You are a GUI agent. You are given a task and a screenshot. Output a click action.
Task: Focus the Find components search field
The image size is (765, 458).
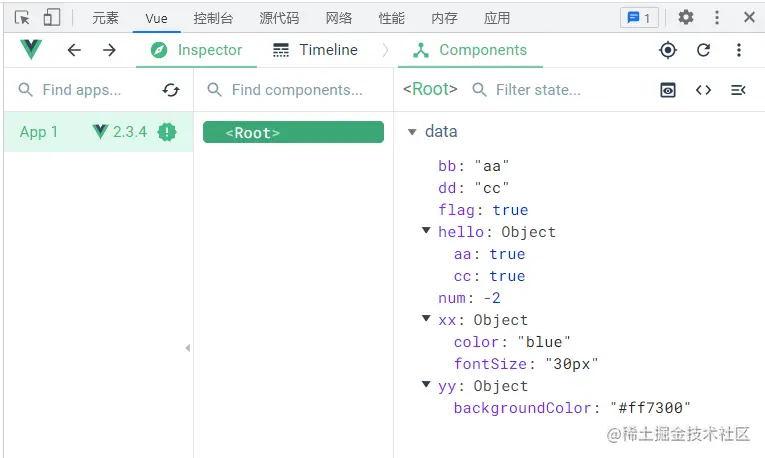[296, 90]
